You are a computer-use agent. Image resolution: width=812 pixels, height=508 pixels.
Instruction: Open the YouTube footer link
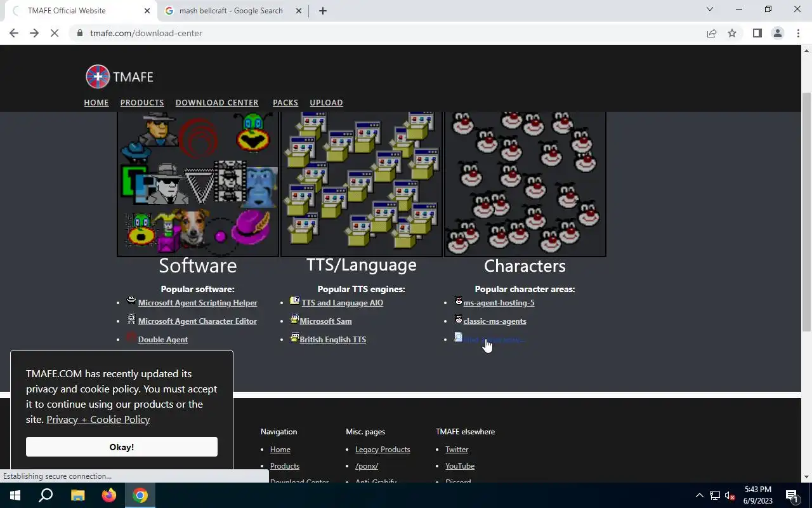(x=460, y=466)
